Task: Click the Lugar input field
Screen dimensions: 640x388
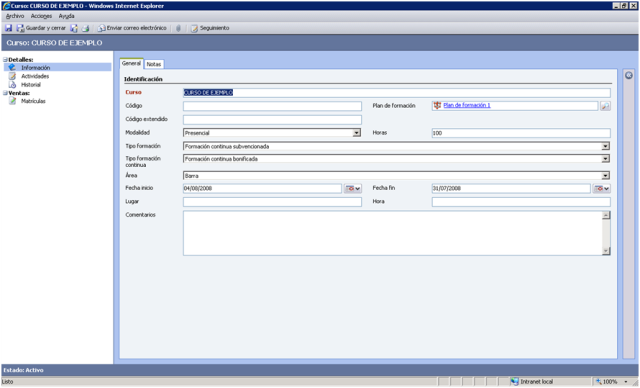Action: (272, 202)
